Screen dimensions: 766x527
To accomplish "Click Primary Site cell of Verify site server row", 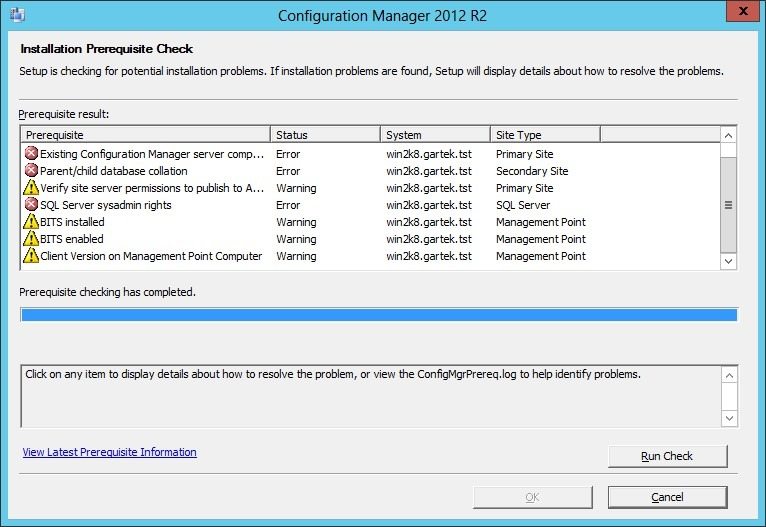I will 525,188.
